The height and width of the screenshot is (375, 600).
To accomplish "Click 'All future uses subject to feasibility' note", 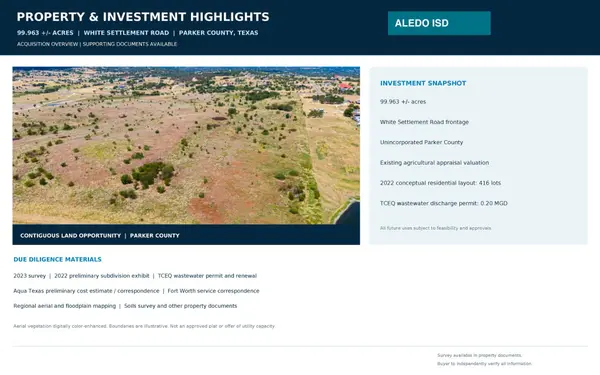I will click(x=435, y=228).
